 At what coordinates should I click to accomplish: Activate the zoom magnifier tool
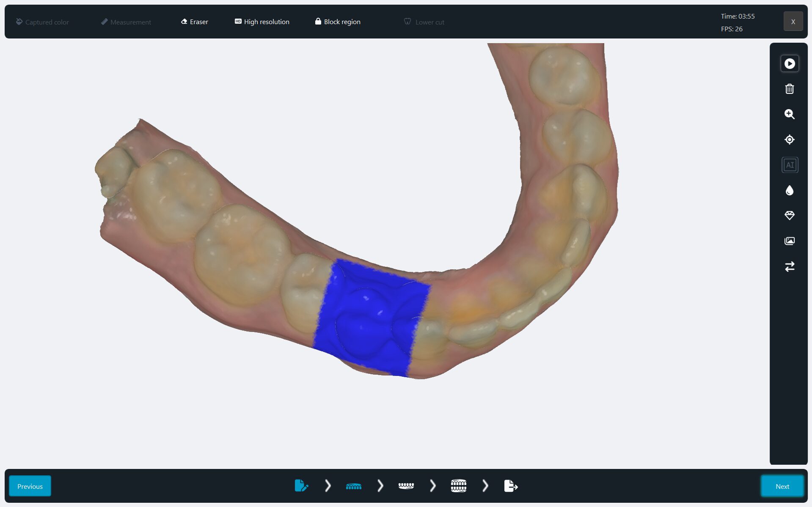click(x=789, y=114)
